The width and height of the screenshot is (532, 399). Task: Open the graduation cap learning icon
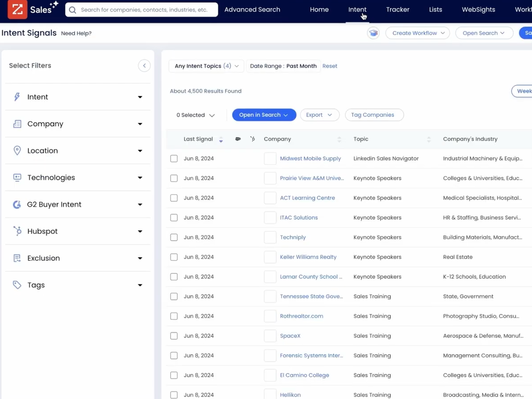click(x=373, y=33)
